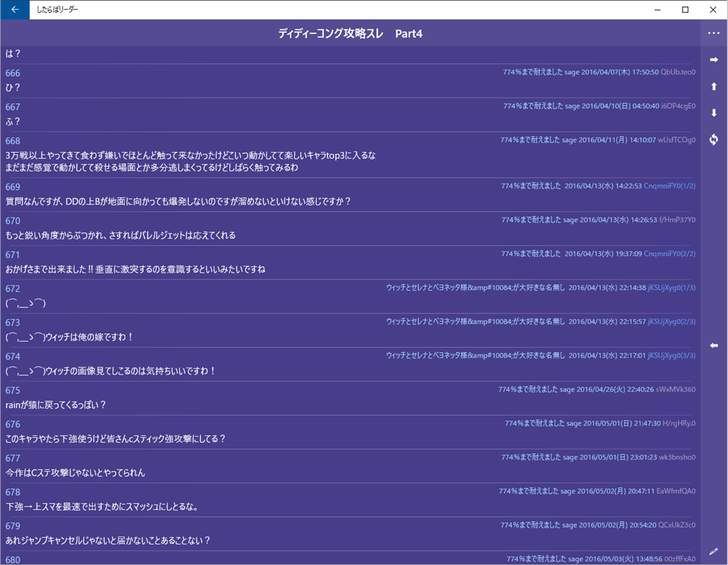Open post composer with pencil icon
Viewport: 728px width, 565px height.
click(x=713, y=552)
